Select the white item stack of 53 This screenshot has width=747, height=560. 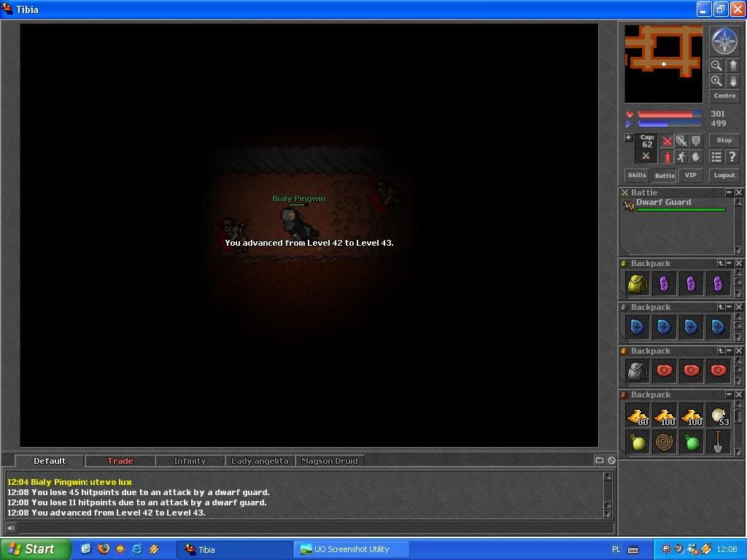click(x=718, y=416)
